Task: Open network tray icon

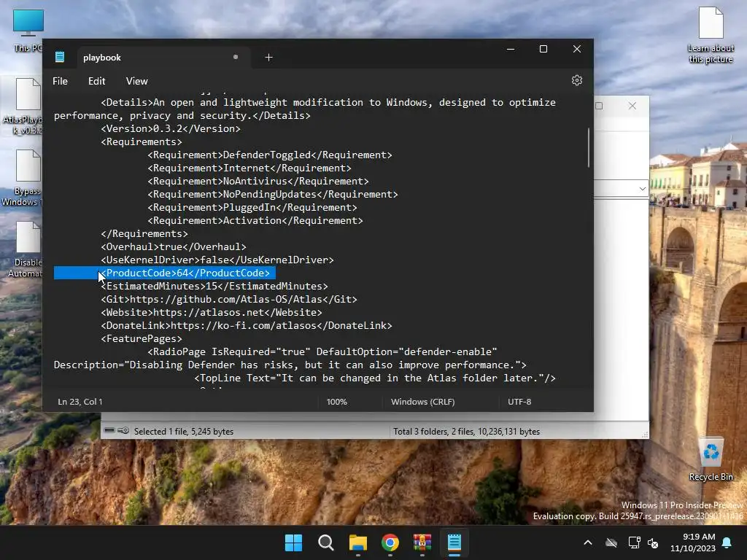Action: [634, 542]
